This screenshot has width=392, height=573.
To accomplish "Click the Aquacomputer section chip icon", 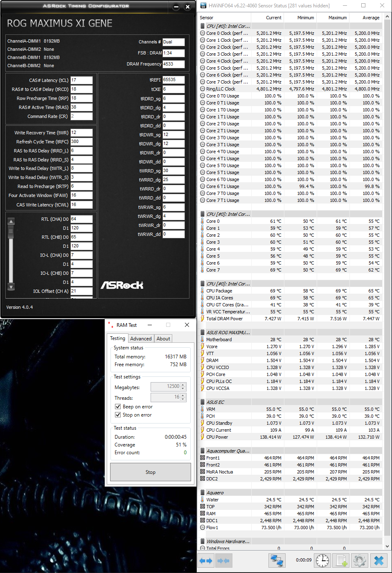I will coord(203,451).
